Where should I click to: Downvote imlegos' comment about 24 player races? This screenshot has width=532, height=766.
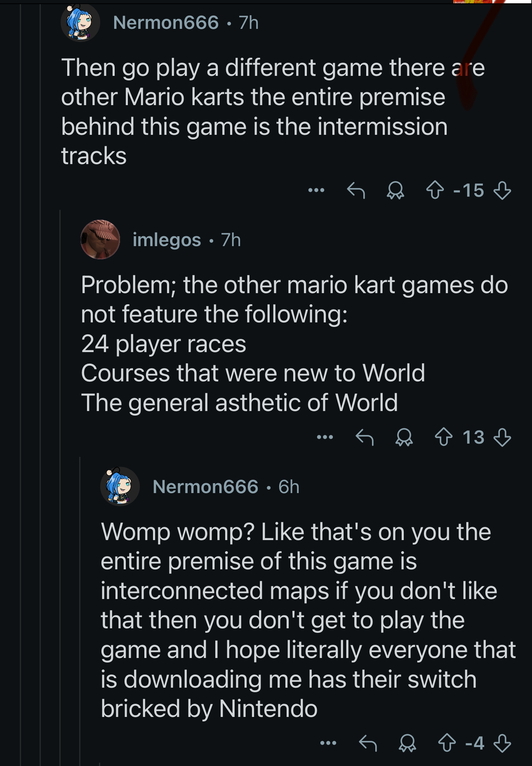pos(502,437)
